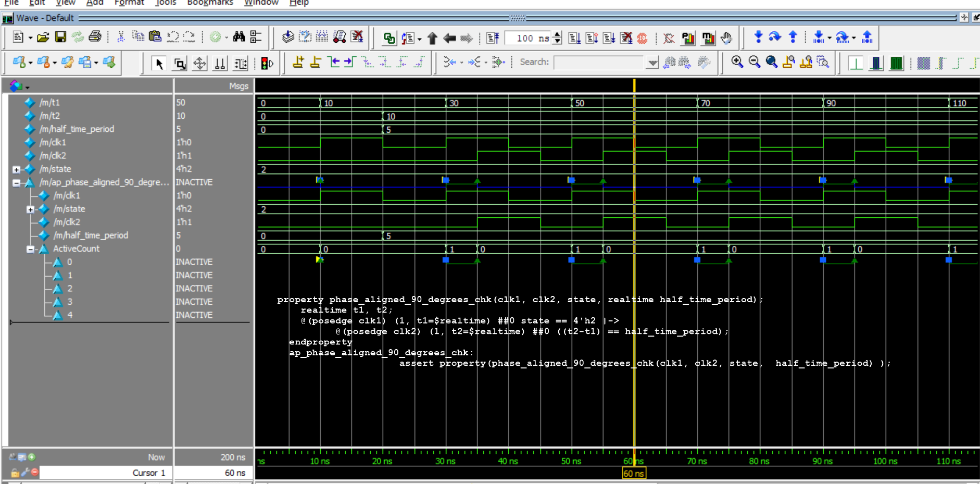Click the add cursor green plus icon
Image resolution: width=980 pixels, height=484 pixels.
(x=32, y=457)
